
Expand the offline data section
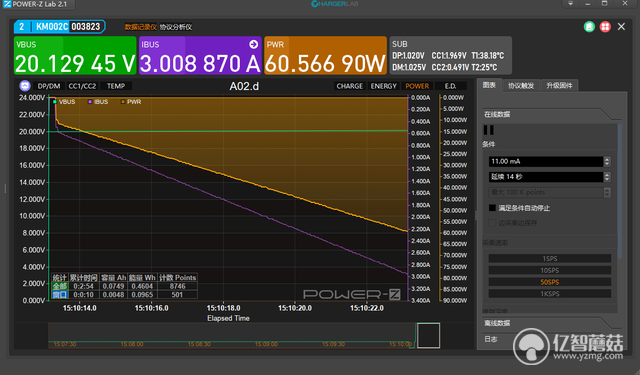(497, 323)
